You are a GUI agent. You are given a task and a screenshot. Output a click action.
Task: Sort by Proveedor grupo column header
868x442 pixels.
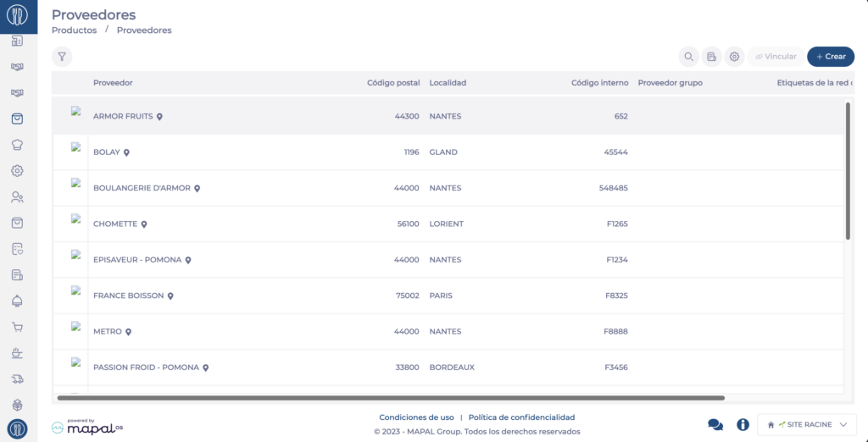(x=670, y=83)
